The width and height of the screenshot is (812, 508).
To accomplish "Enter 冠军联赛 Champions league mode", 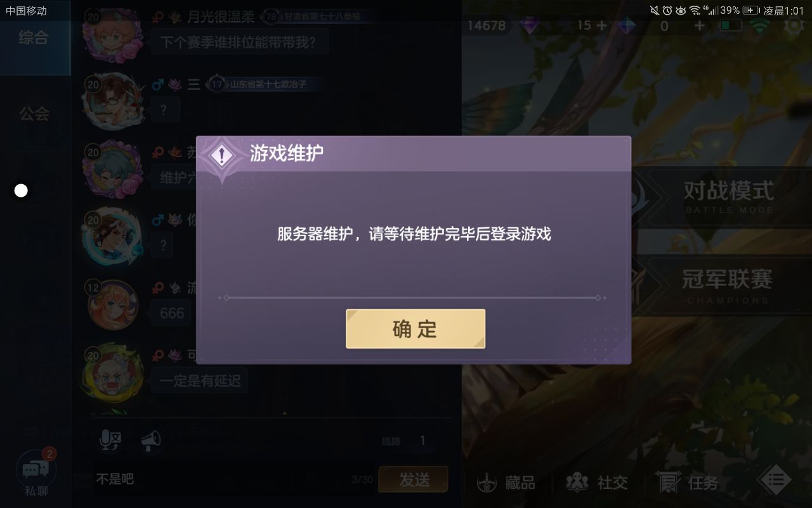I will click(x=728, y=286).
